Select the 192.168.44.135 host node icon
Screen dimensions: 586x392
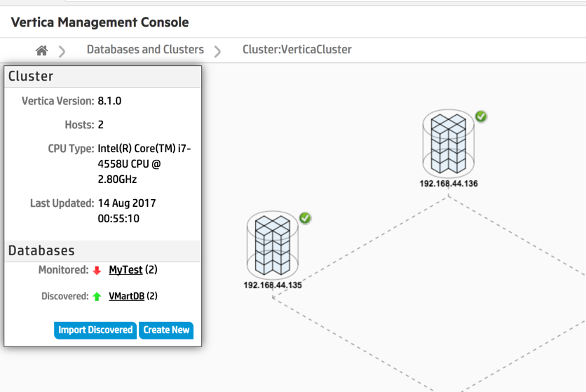[x=272, y=245]
